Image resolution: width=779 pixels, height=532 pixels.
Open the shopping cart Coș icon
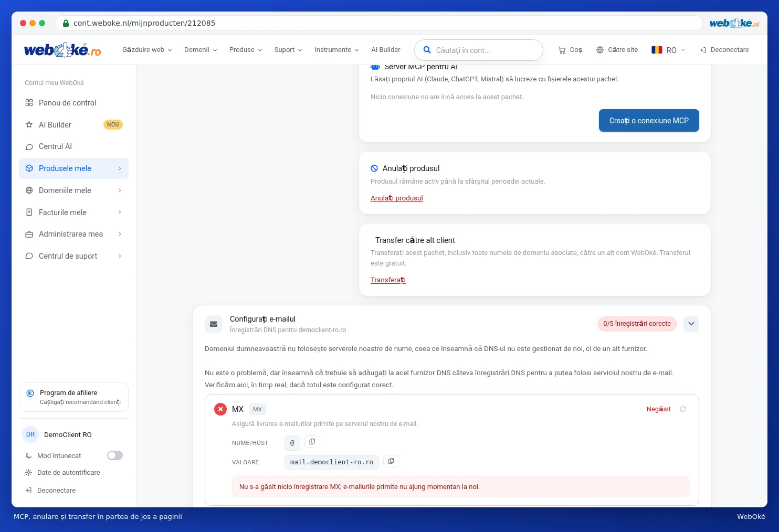pos(562,50)
